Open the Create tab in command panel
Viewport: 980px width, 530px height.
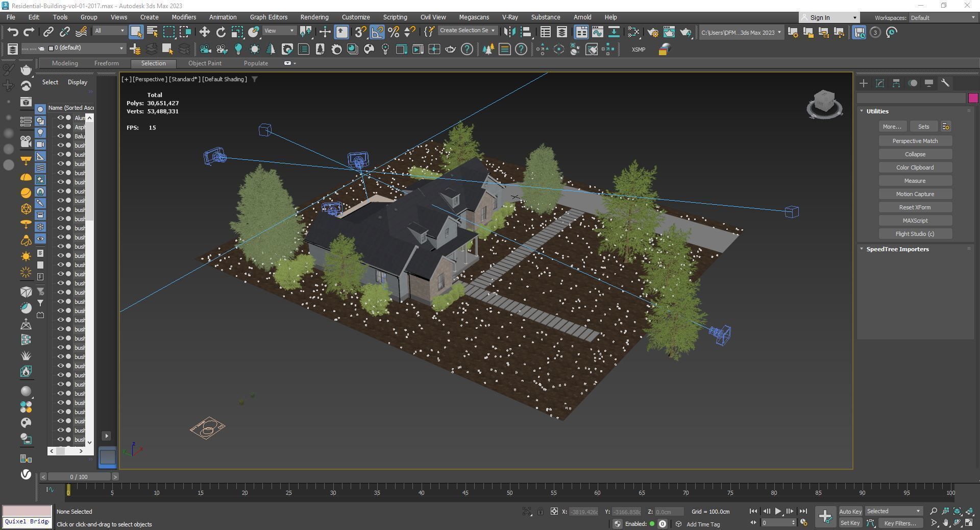[x=864, y=83]
